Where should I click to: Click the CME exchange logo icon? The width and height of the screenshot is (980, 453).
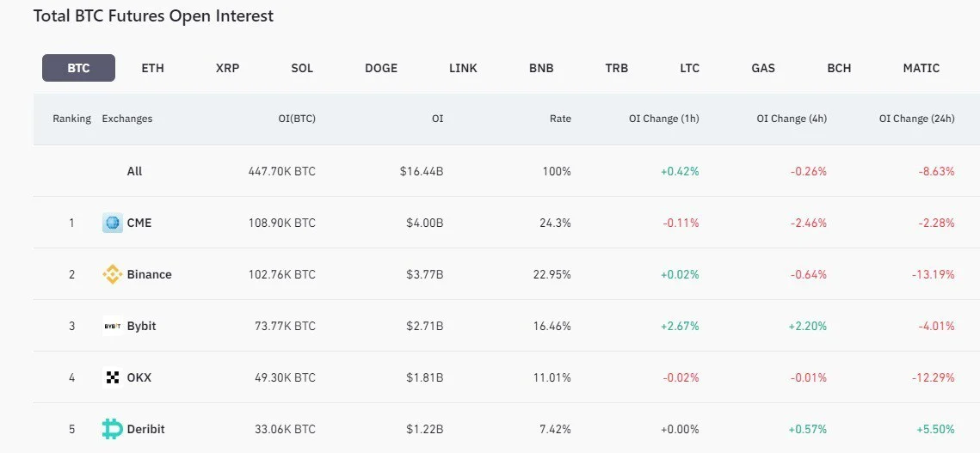pyautogui.click(x=113, y=223)
